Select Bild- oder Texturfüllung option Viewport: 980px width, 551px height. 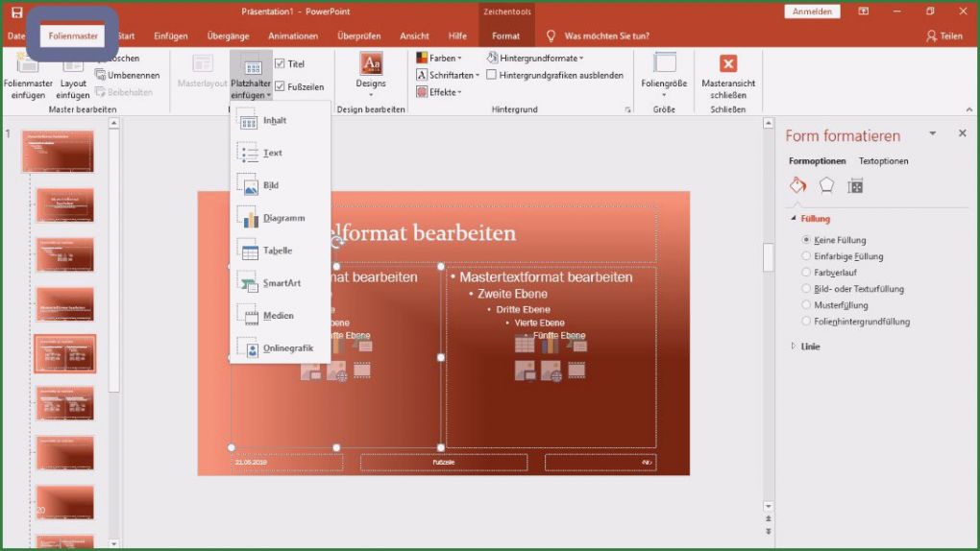point(806,289)
